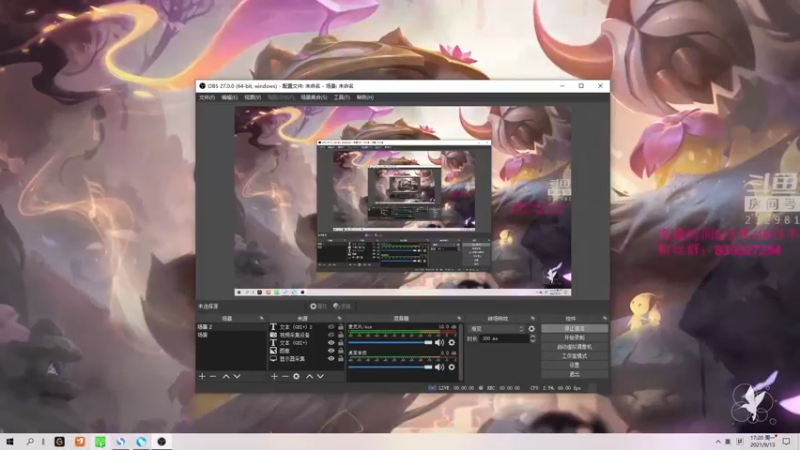Open the 编辑(E) menu
800x450 pixels.
(x=230, y=97)
